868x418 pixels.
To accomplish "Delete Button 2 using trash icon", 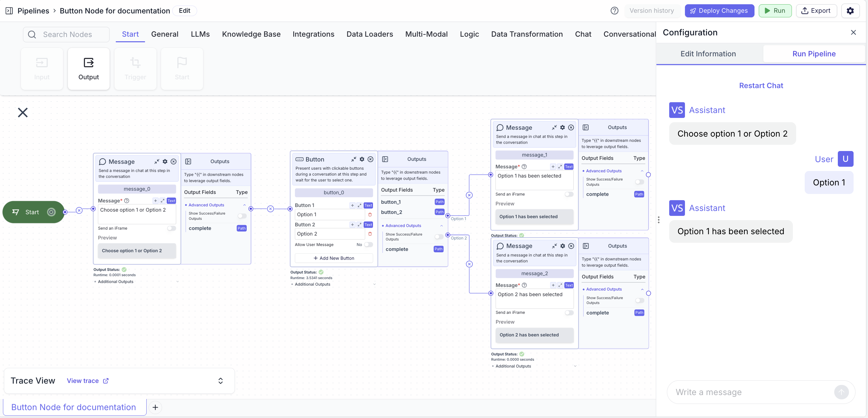I will (370, 234).
